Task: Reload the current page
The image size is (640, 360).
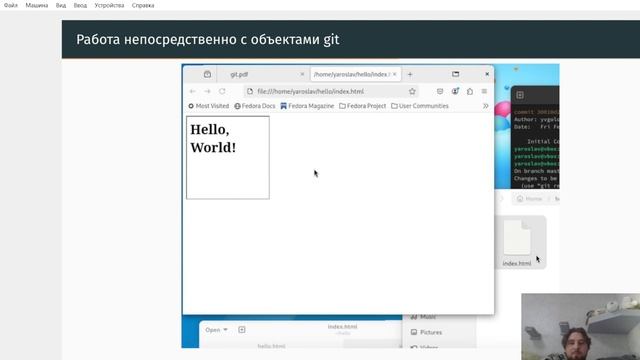Action: tap(222, 91)
